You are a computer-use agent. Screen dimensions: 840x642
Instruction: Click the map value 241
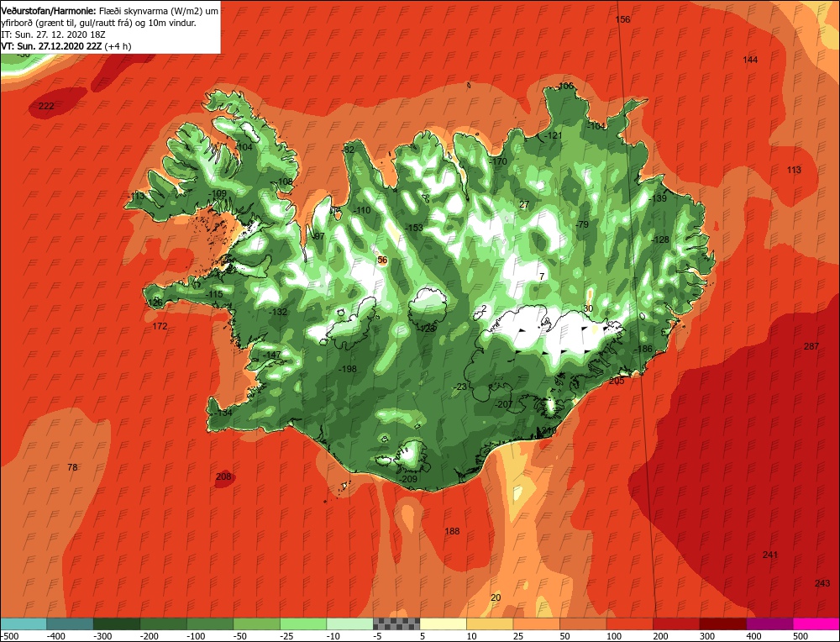tap(769, 555)
